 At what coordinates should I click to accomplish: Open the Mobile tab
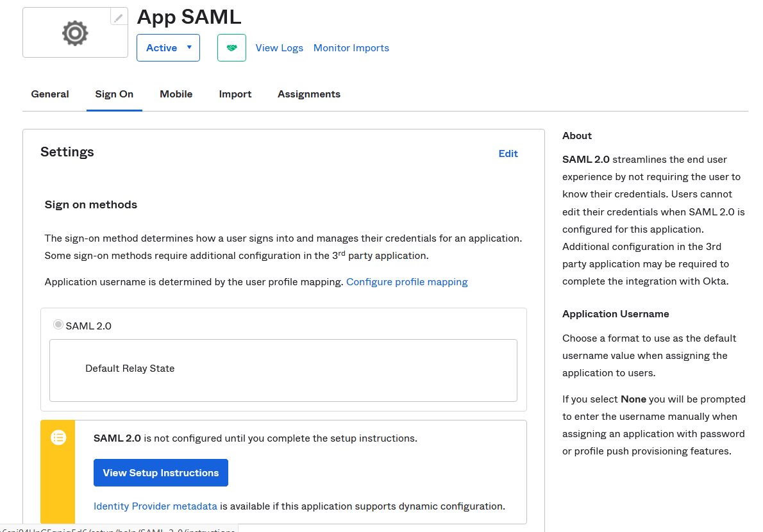pyautogui.click(x=176, y=94)
